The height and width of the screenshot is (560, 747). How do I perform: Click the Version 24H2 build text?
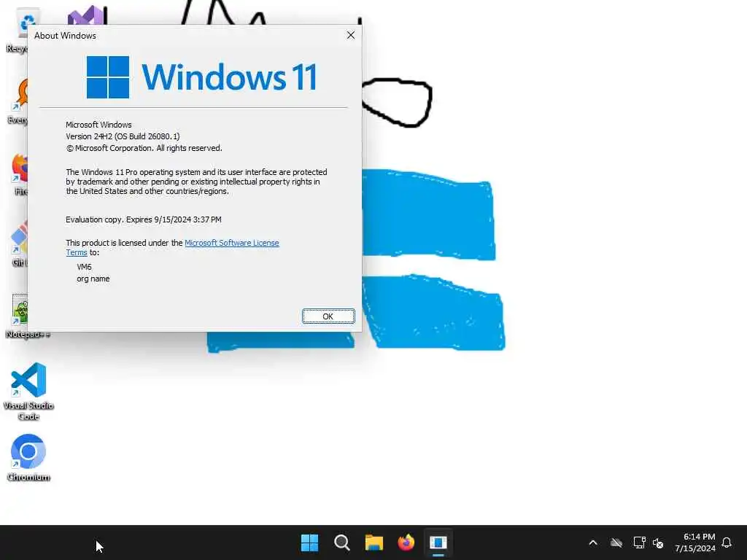(x=123, y=136)
